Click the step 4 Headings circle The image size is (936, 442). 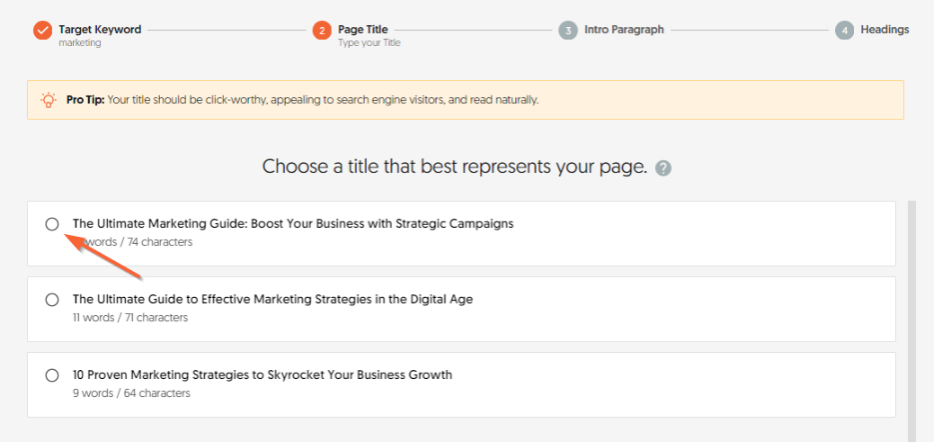pyautogui.click(x=844, y=30)
